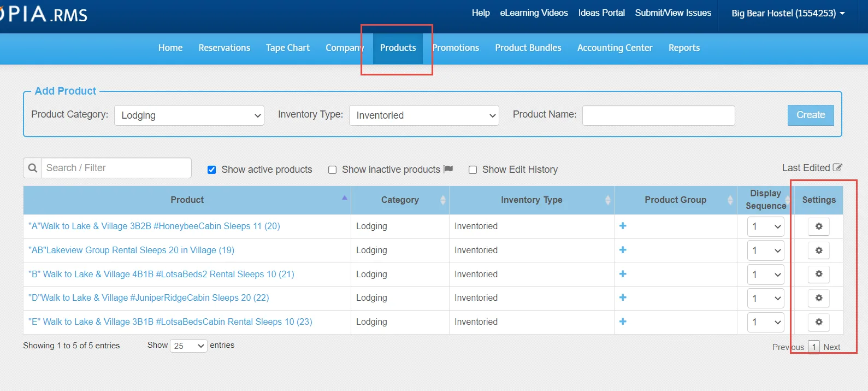Open Accounting Center tab
Image resolution: width=868 pixels, height=391 pixels.
tap(615, 48)
